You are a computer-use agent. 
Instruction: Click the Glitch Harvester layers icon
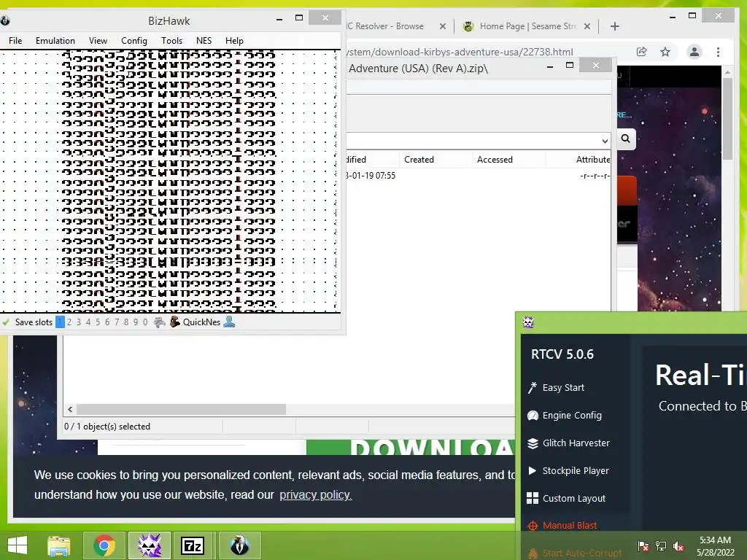(533, 443)
